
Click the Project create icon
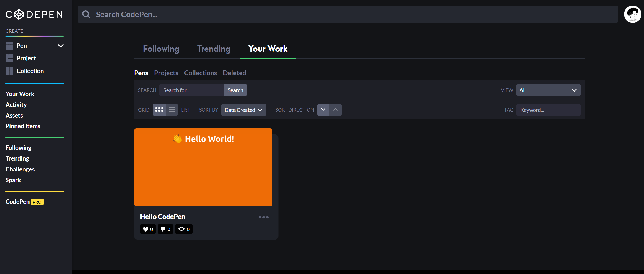tap(9, 58)
